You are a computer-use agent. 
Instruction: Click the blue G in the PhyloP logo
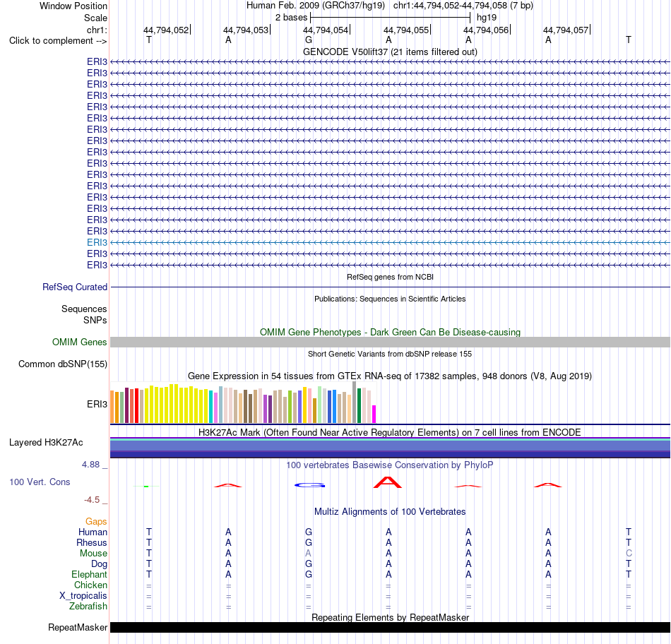coord(310,485)
